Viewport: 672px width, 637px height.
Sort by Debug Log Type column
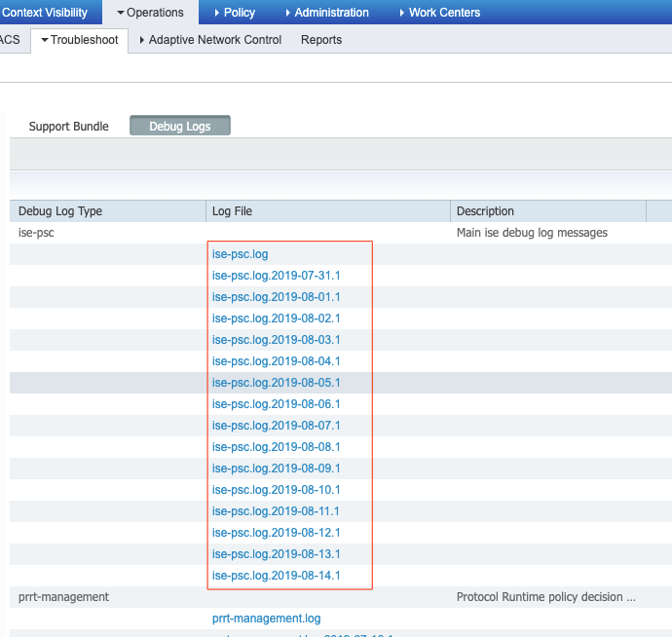(x=107, y=211)
